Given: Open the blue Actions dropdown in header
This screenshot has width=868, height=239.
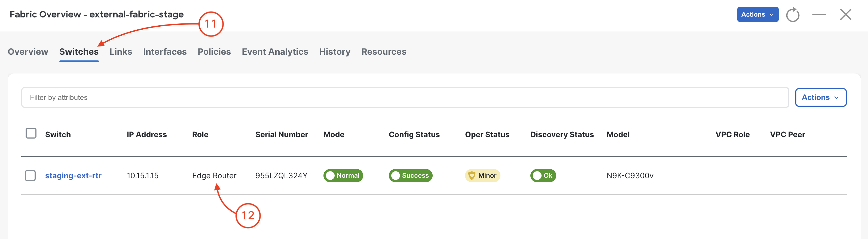Looking at the screenshot, I should point(757,14).
